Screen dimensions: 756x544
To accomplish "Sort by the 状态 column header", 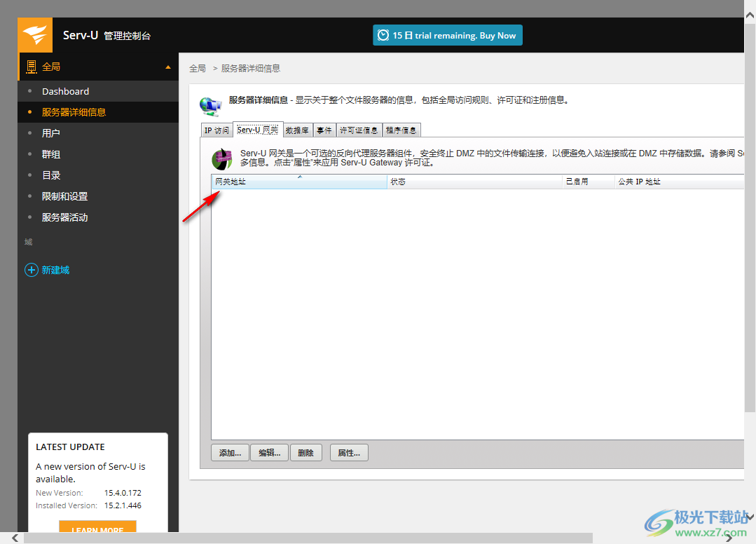I will (474, 182).
